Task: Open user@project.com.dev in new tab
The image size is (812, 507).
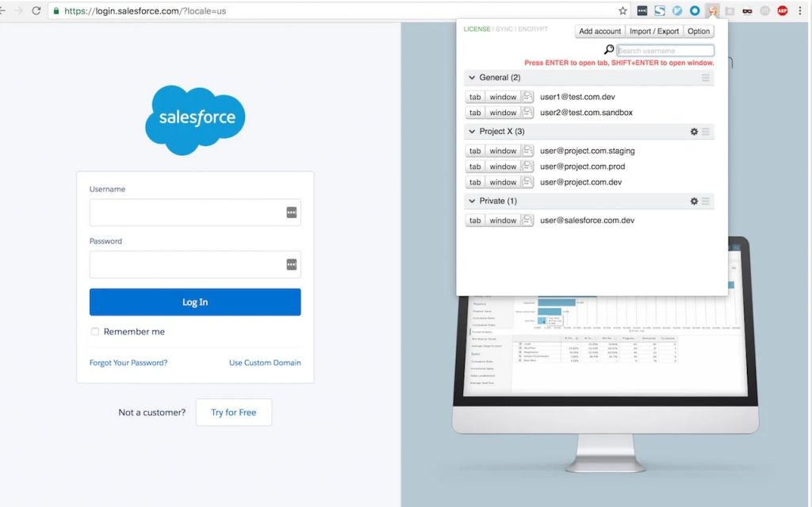Action: [x=475, y=182]
